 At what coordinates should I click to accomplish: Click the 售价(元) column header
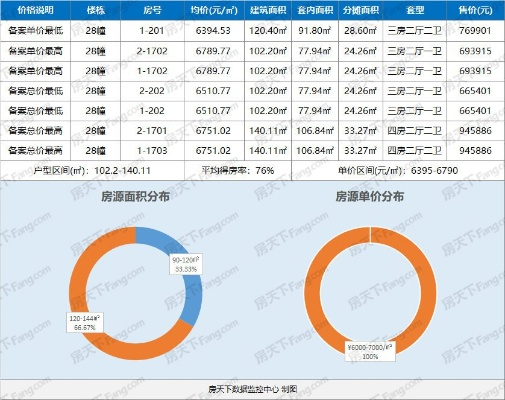tap(475, 10)
